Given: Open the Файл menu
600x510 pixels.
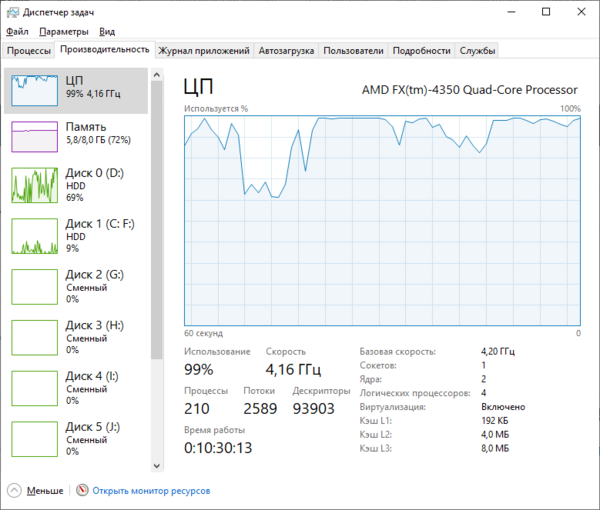Looking at the screenshot, I should 17,32.
